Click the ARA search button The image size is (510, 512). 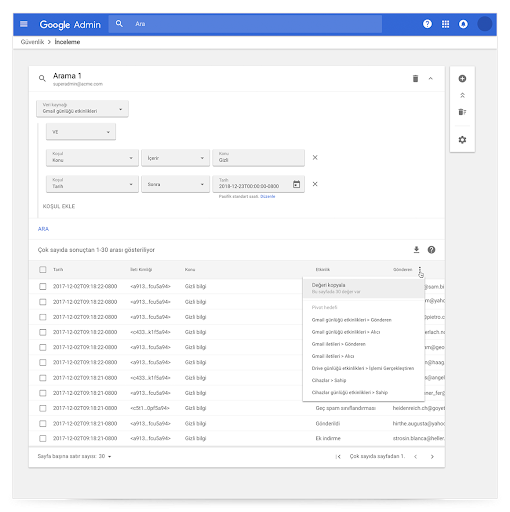coord(43,229)
